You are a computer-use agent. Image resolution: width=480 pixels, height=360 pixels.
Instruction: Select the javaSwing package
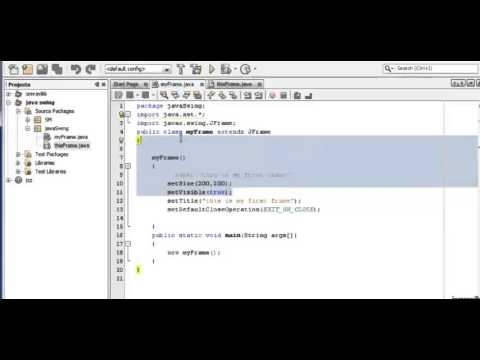[57, 129]
